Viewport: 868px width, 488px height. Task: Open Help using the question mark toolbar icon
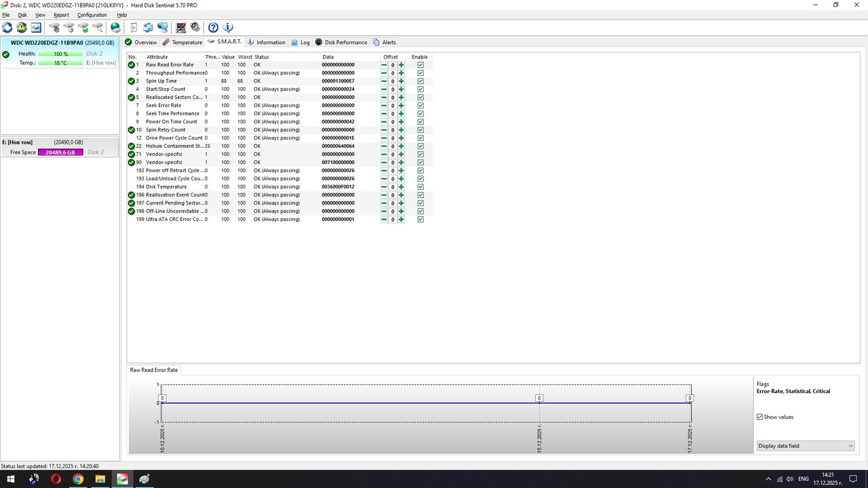pyautogui.click(x=213, y=27)
